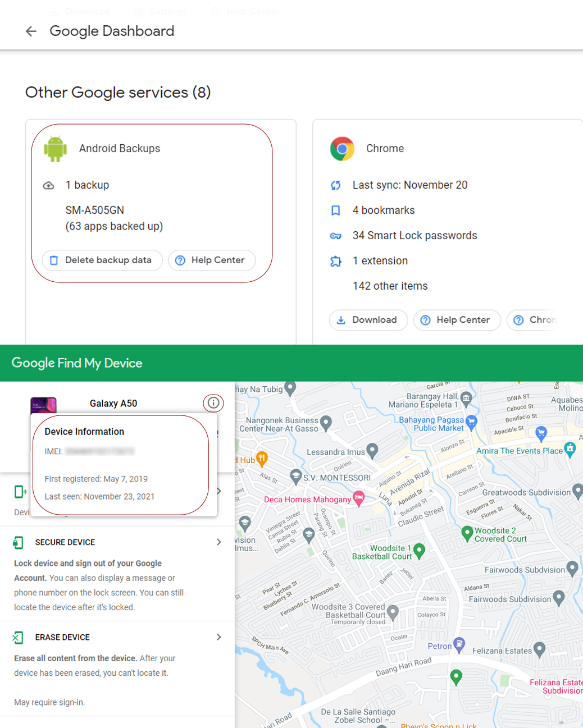583x728 pixels.
Task: Open Help Center for Android Backups
Action: pyautogui.click(x=212, y=260)
